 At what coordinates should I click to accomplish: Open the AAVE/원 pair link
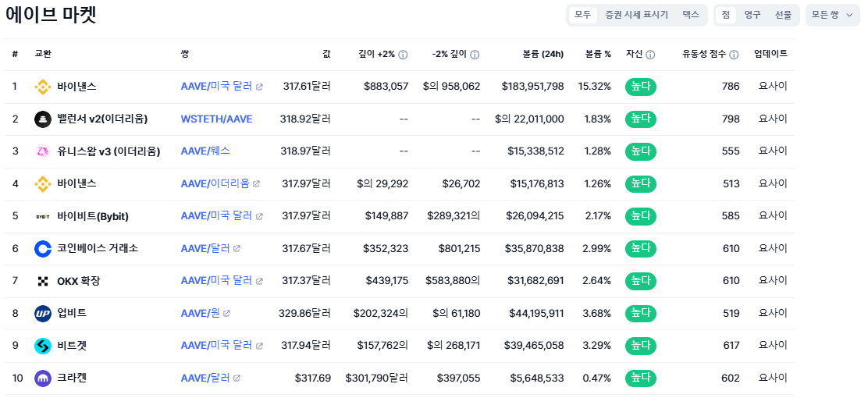click(x=201, y=313)
